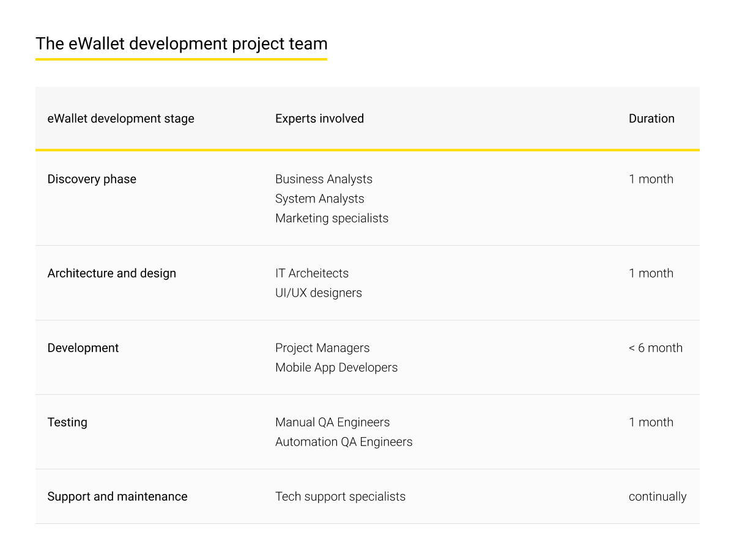Click the eWallet development project team title
734x560 pixels.
point(182,44)
